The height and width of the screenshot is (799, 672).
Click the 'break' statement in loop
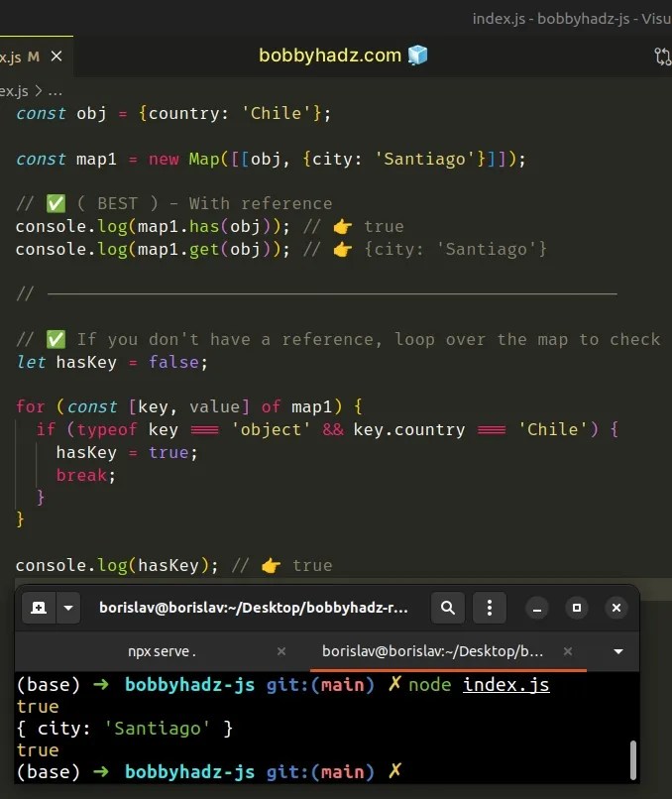point(81,475)
